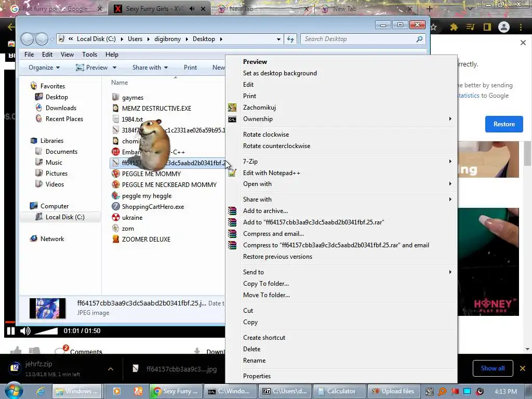Open the address bar history dropdown

pos(278,39)
